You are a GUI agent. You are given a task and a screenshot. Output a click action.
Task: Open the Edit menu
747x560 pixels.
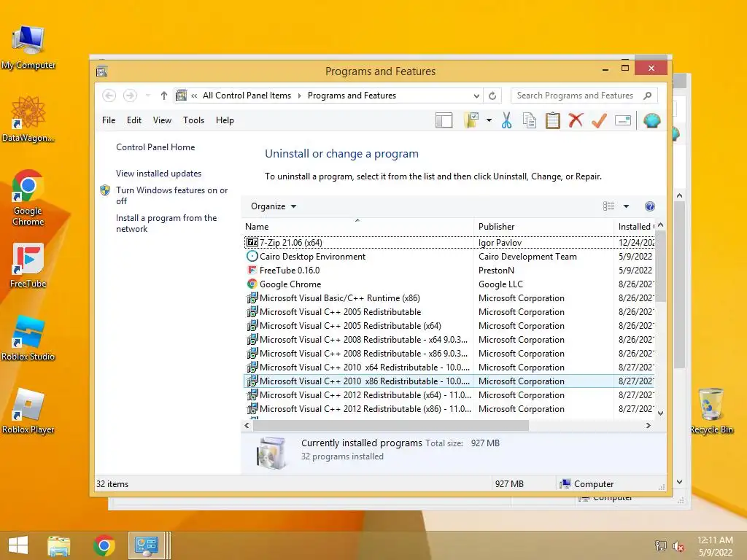[x=134, y=120]
